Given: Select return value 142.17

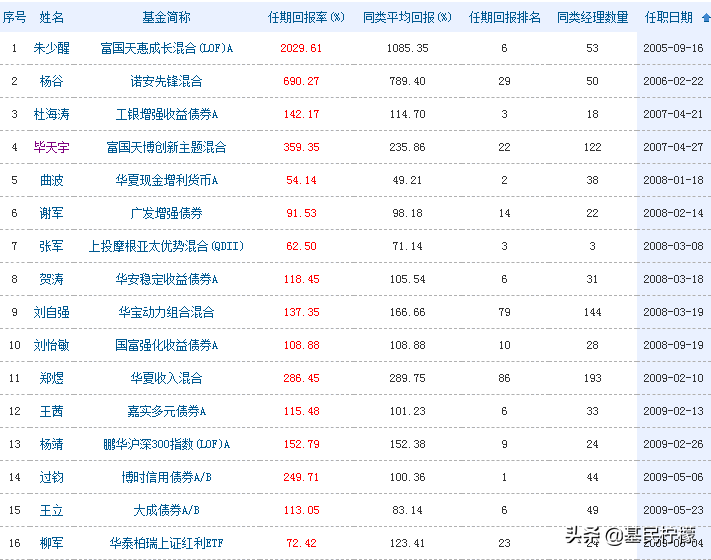Looking at the screenshot, I should pyautogui.click(x=301, y=114).
